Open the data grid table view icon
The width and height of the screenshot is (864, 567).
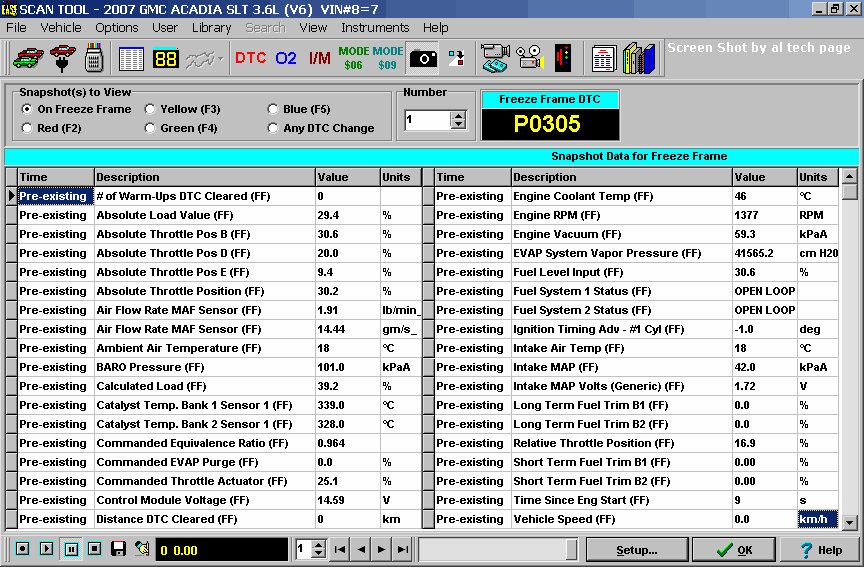point(131,58)
